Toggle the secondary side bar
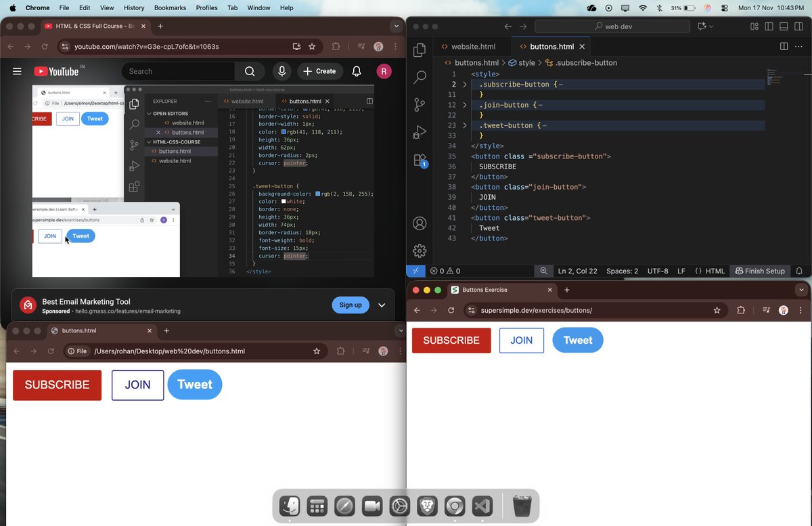This screenshot has height=526, width=812. pos(798,26)
